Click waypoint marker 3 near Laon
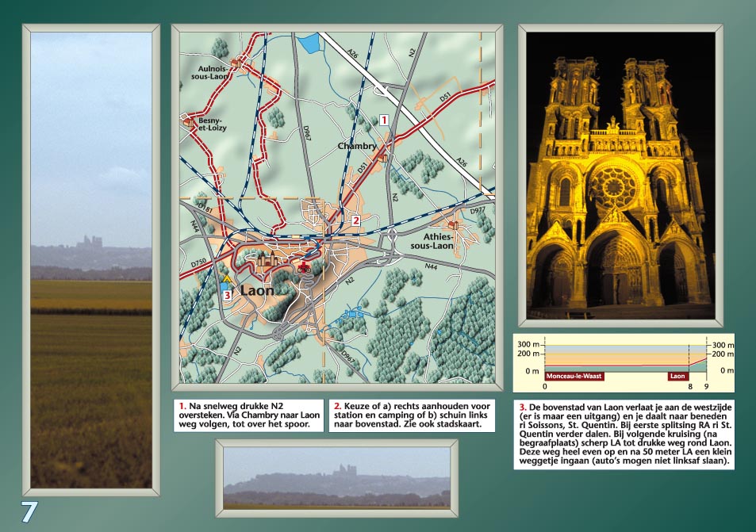Viewport: 756px width, 532px height. tap(227, 296)
